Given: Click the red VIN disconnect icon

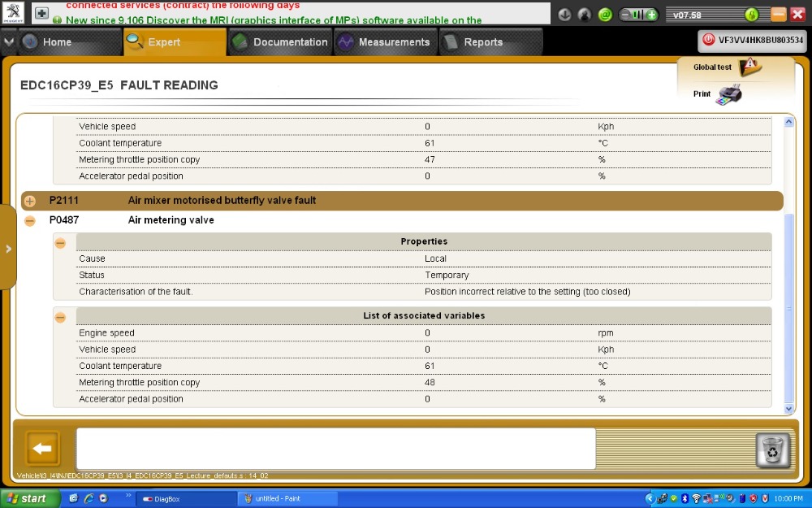Looking at the screenshot, I should (x=708, y=40).
